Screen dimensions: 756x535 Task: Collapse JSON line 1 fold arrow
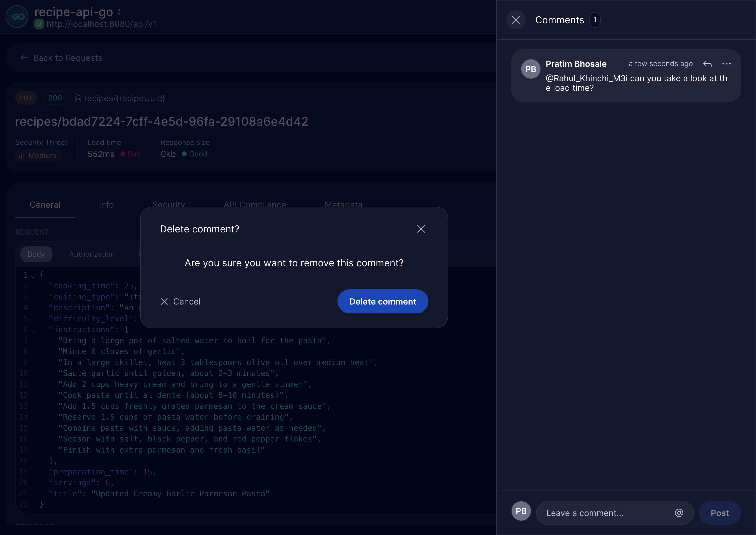pyautogui.click(x=33, y=276)
